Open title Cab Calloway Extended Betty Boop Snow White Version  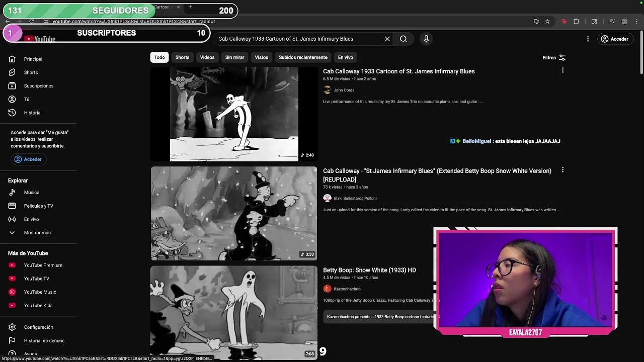tap(437, 175)
